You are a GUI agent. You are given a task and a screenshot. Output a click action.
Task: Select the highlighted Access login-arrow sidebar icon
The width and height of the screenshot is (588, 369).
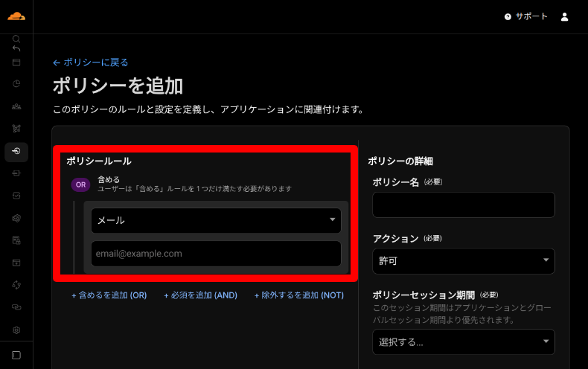point(16,151)
